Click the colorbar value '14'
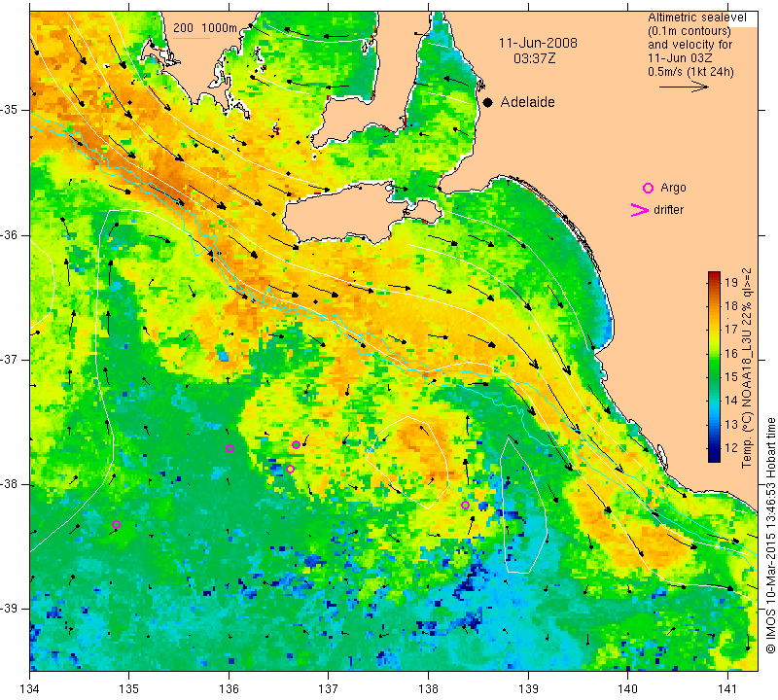Image resolution: width=778 pixels, height=700 pixels. 731,401
